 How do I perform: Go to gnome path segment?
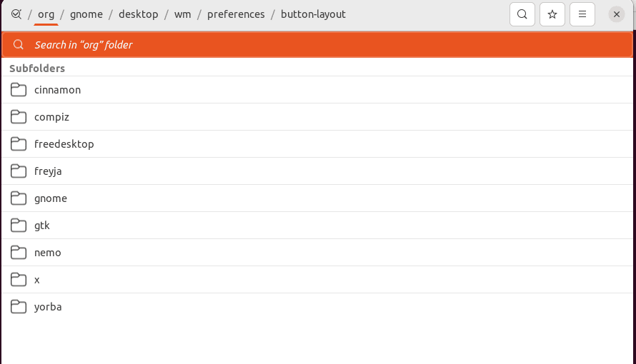(x=86, y=14)
